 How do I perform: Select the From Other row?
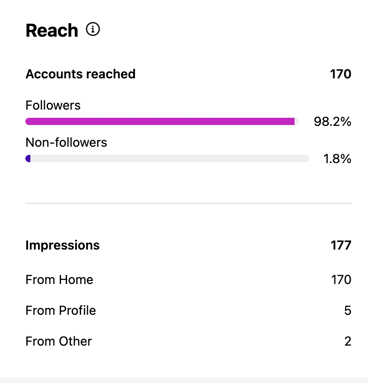point(188,341)
